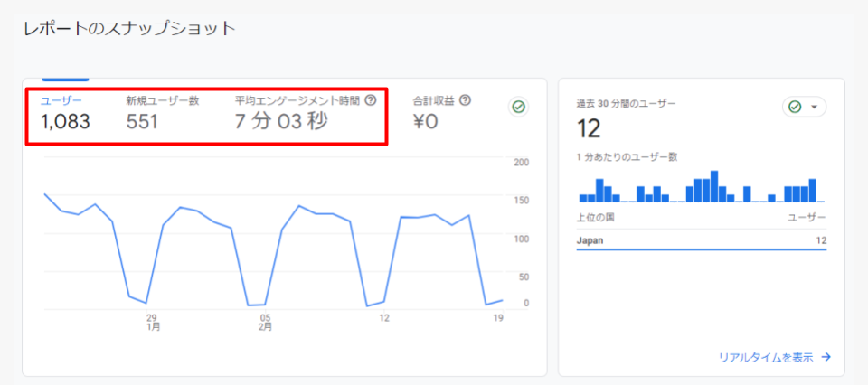
Task: Click the 19 date label on the x-axis
Action: 497,318
